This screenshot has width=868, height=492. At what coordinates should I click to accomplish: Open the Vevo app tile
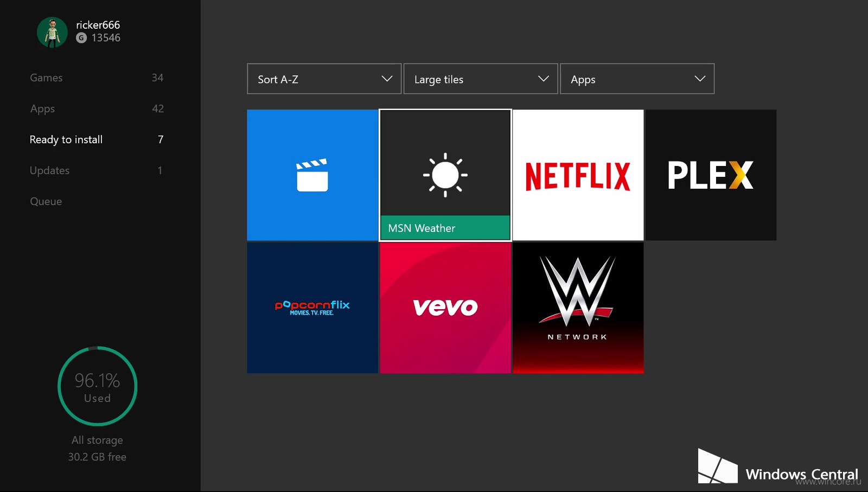pyautogui.click(x=445, y=308)
